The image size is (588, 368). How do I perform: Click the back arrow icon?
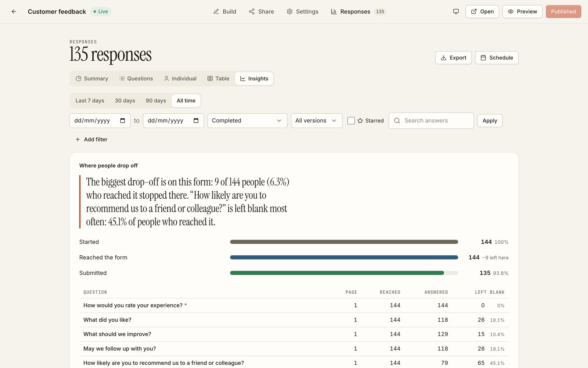pyautogui.click(x=14, y=11)
